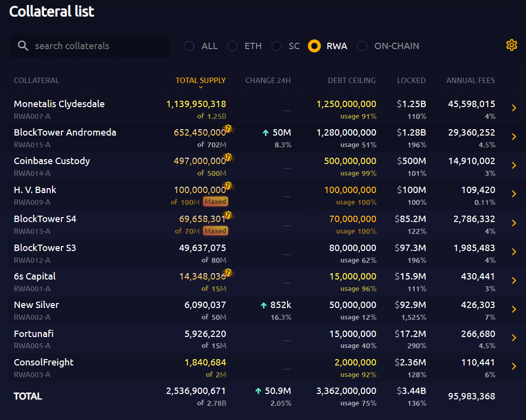Click the search magnifier icon

coord(23,46)
